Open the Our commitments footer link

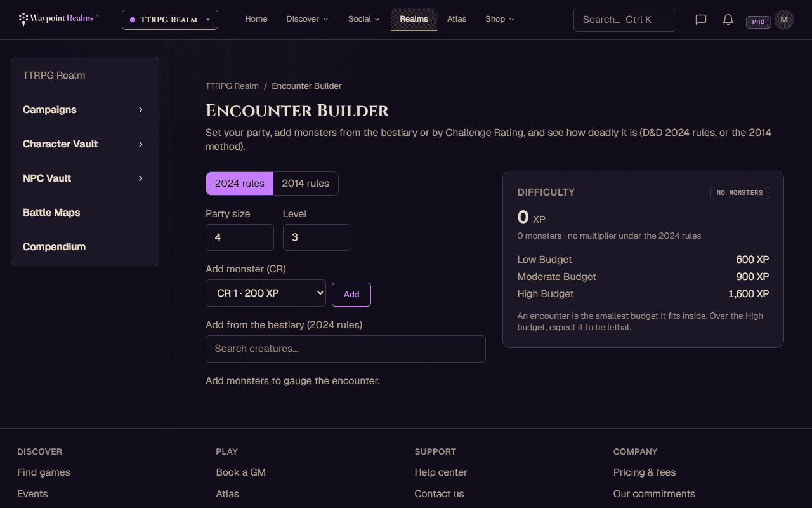654,494
